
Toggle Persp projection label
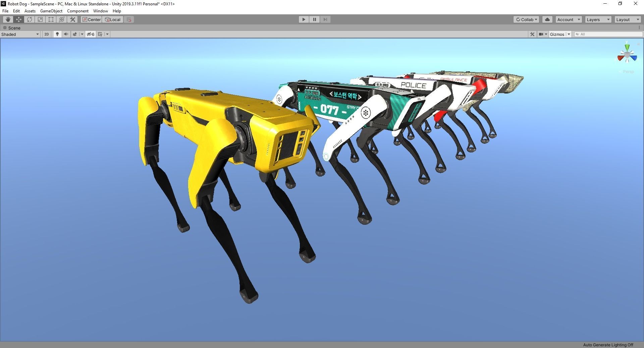click(628, 72)
